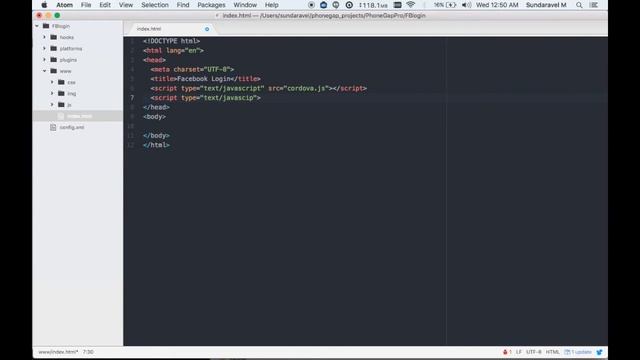Viewport: 640px width, 360px height.
Task: Click the Facebook Login title text
Action: [x=204, y=79]
